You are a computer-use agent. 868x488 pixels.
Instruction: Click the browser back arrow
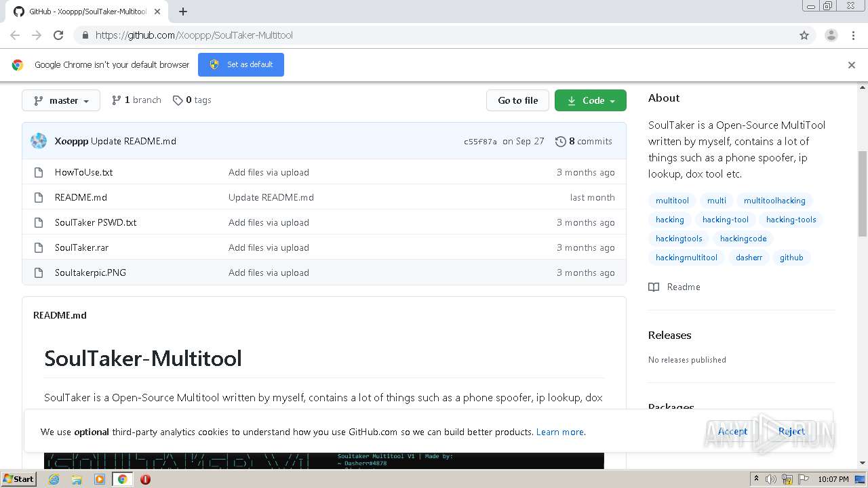coord(15,35)
